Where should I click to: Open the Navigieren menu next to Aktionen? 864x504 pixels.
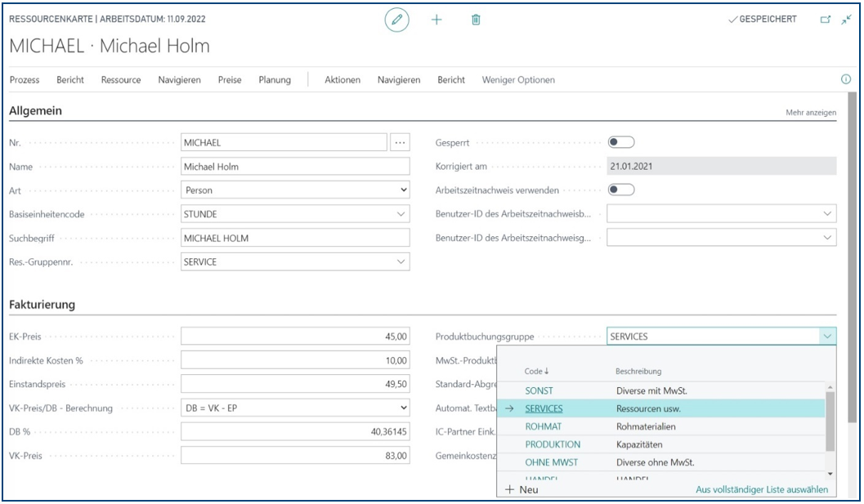click(x=399, y=80)
